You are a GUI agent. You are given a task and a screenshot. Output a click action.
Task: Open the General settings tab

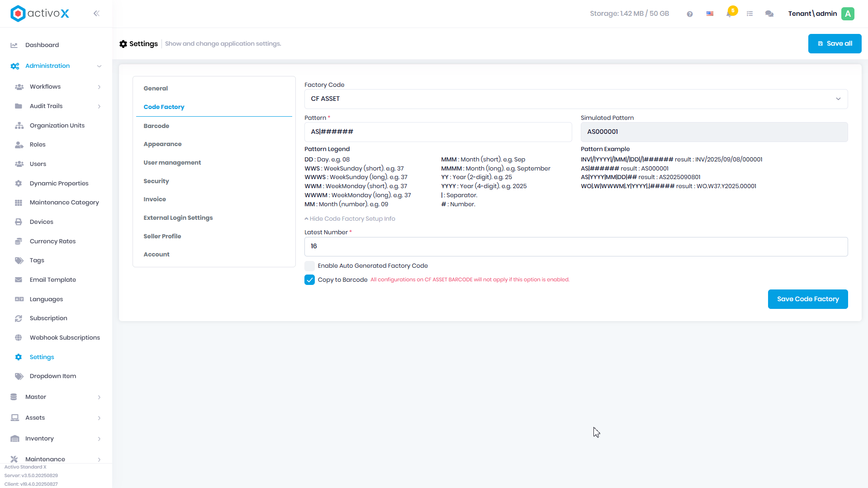156,89
